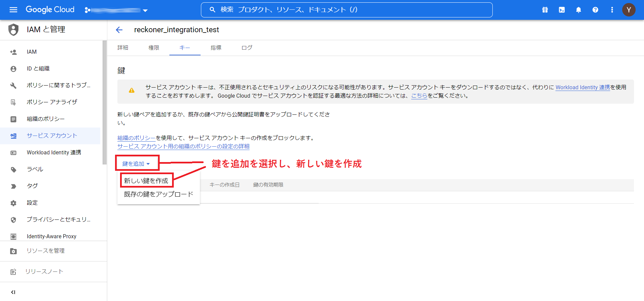This screenshot has height=301, width=644.
Task: Open the project selector dropdown
Action: click(x=116, y=10)
